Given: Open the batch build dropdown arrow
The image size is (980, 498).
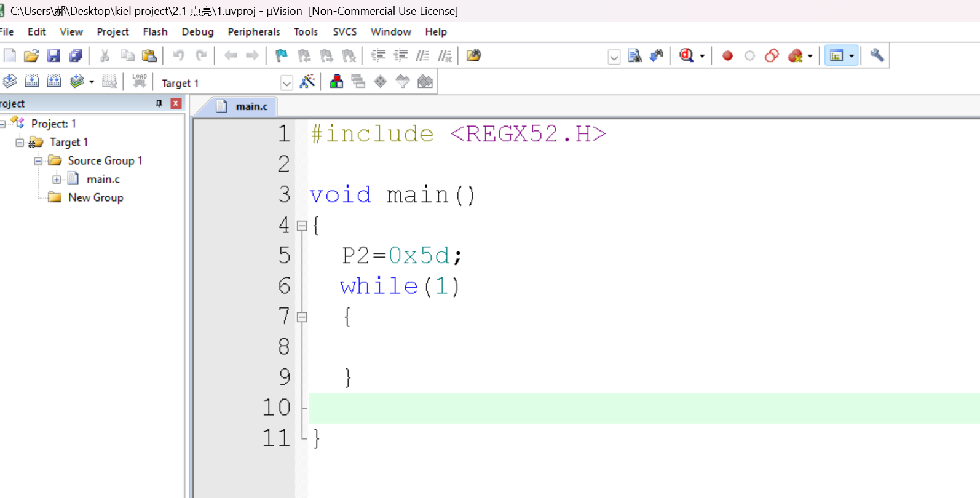Looking at the screenshot, I should (92, 82).
